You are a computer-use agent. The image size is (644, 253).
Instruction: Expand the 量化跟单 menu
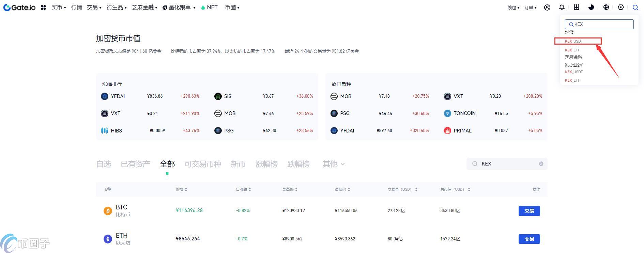coord(179,7)
